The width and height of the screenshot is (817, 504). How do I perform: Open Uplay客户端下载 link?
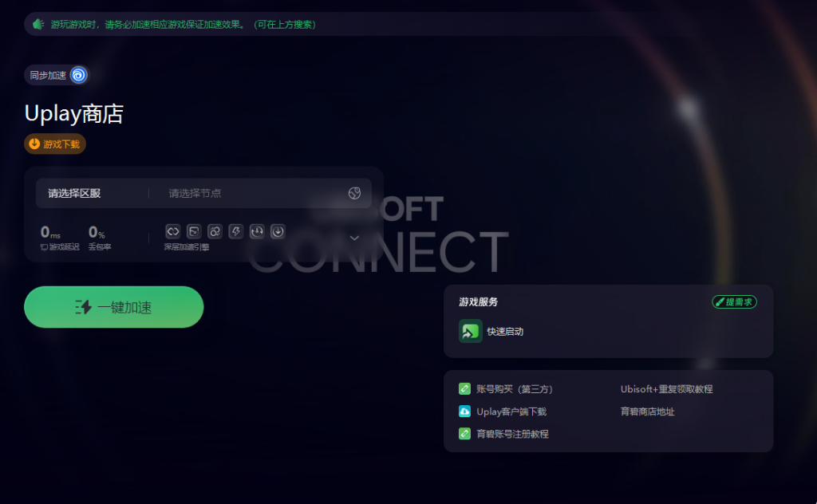coord(511,411)
